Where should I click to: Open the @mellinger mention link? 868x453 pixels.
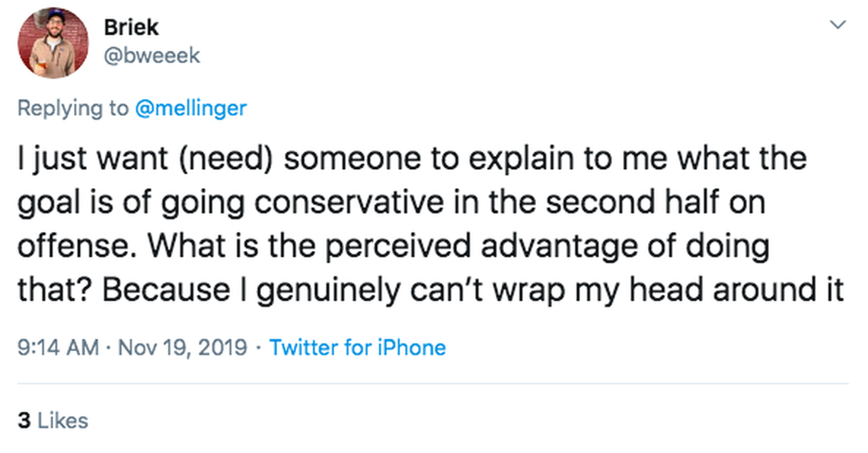point(190,108)
